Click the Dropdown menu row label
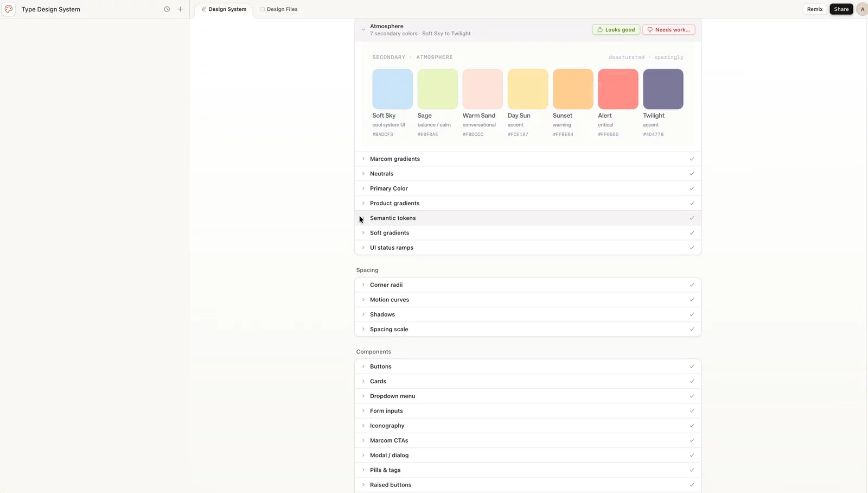The height and width of the screenshot is (493, 868). [x=392, y=396]
